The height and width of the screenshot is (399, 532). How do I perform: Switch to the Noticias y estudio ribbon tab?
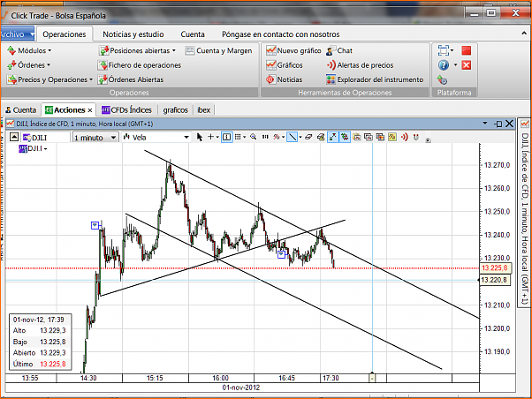(x=133, y=34)
